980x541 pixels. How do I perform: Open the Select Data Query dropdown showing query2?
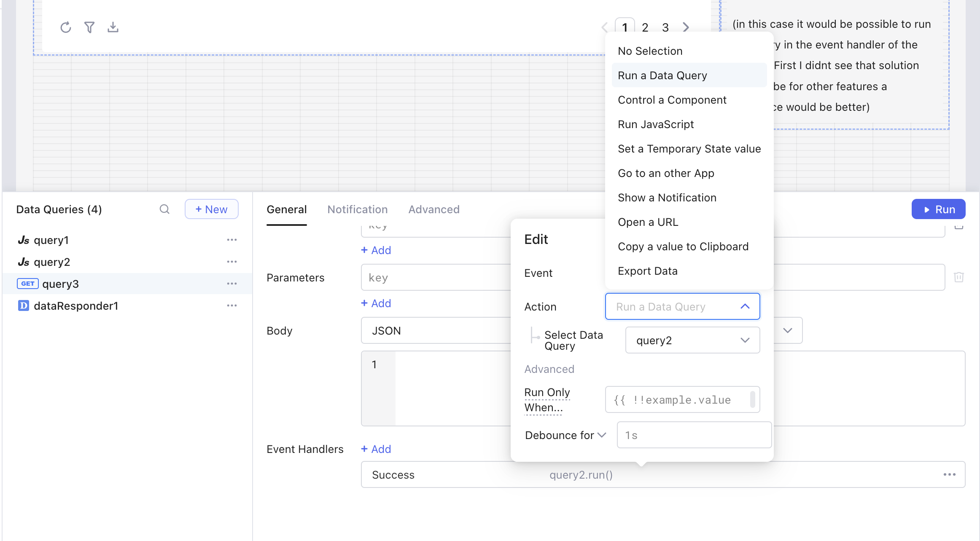click(x=692, y=340)
